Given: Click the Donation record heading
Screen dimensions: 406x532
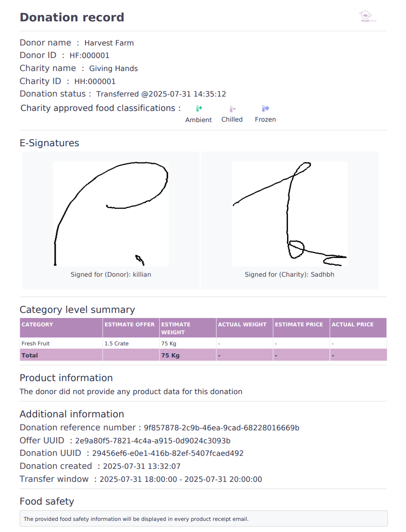Looking at the screenshot, I should tap(72, 18).
